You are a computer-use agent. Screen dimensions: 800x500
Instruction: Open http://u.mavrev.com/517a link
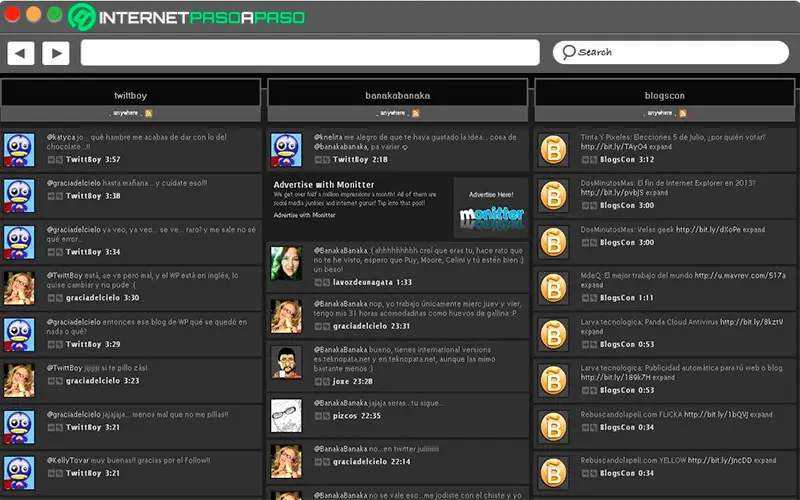[740, 276]
